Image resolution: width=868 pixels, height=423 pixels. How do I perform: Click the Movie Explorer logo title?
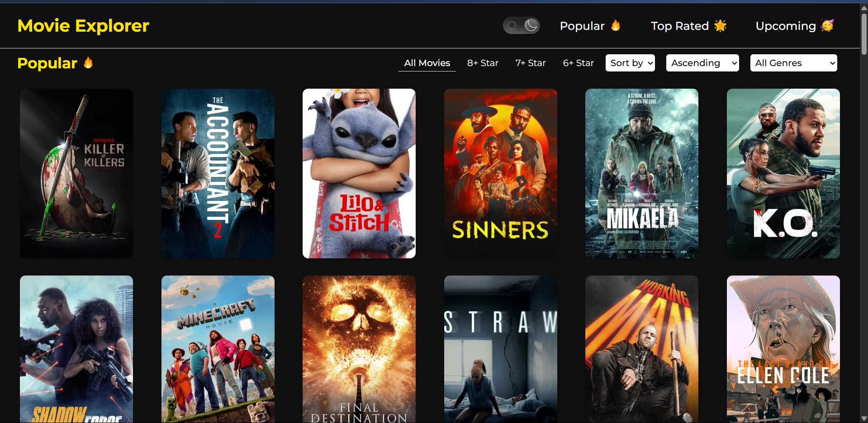(83, 26)
